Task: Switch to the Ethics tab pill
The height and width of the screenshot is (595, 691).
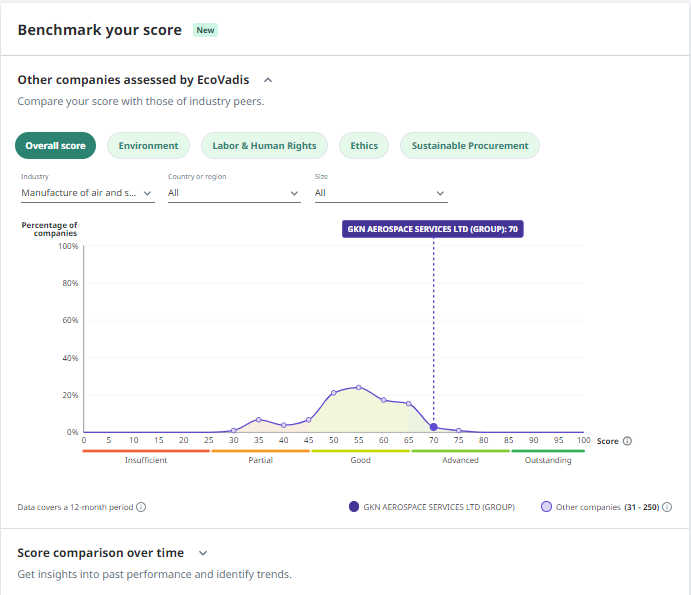Action: click(364, 145)
